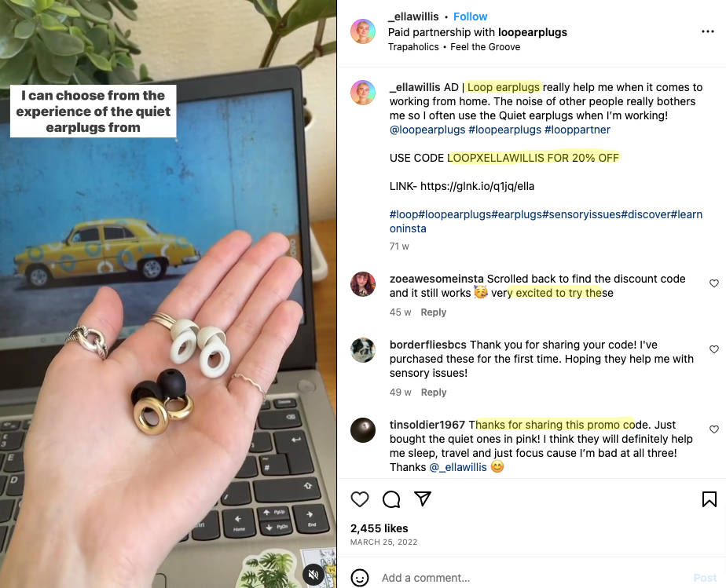Image resolution: width=726 pixels, height=588 pixels.
Task: View the 2,455 likes list
Action: tap(379, 528)
